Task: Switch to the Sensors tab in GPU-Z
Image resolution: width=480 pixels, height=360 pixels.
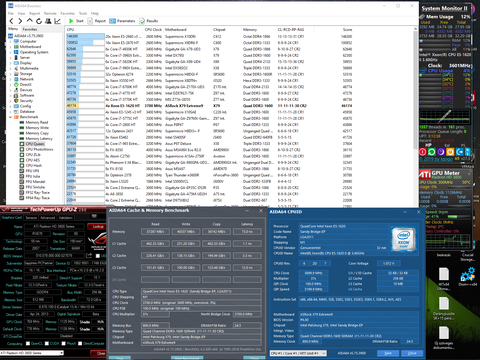Action: pos(32,218)
